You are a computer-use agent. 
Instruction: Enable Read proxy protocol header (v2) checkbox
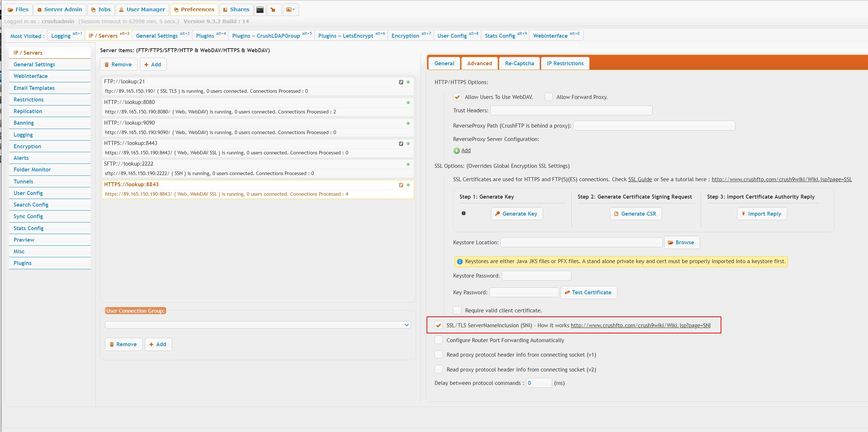tap(439, 370)
